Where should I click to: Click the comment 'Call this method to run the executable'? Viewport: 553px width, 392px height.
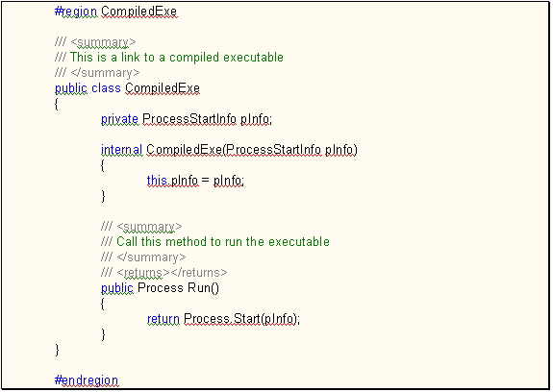tap(223, 242)
